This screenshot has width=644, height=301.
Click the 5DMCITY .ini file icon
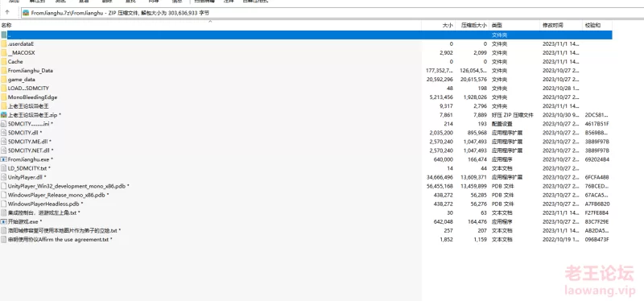[4, 124]
